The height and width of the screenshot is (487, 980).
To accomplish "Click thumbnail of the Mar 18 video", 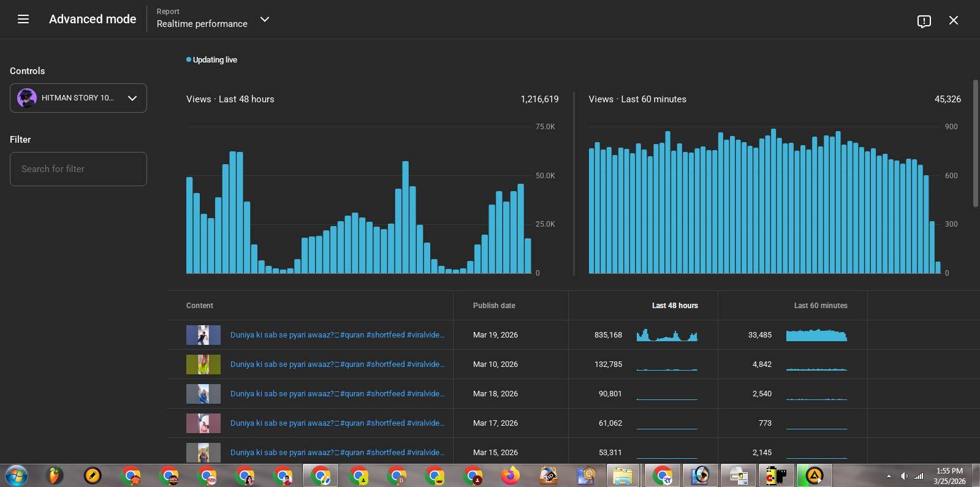I will coord(203,394).
